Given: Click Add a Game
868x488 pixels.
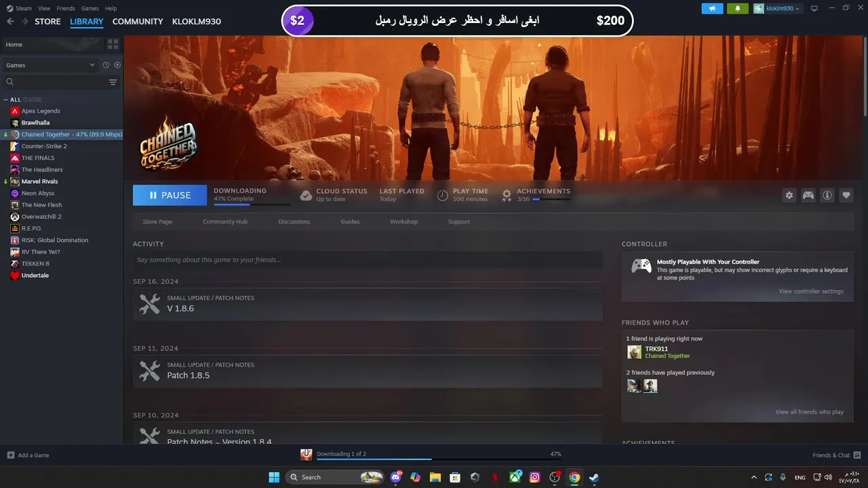Looking at the screenshot, I should tap(28, 455).
